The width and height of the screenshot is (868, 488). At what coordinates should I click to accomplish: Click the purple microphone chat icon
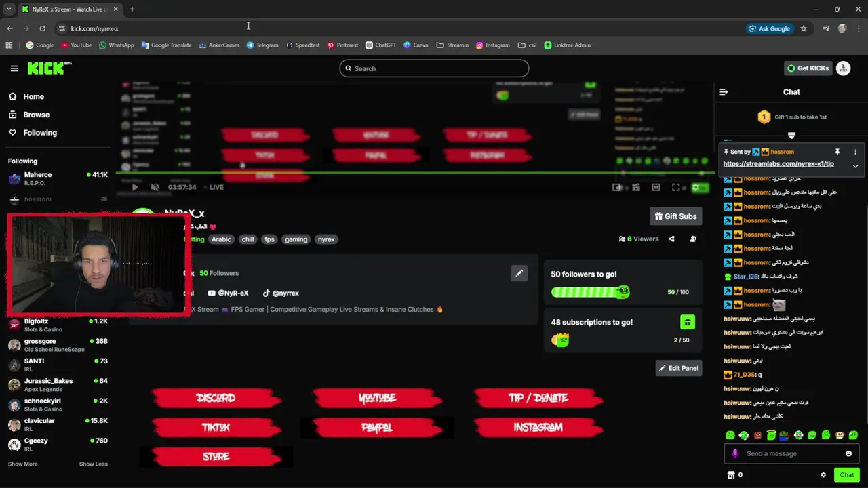[735, 453]
